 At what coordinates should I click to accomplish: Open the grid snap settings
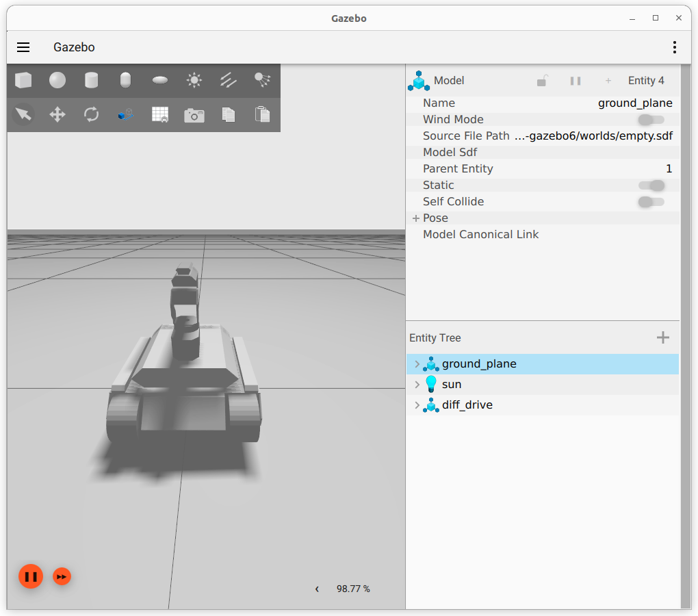click(x=160, y=115)
